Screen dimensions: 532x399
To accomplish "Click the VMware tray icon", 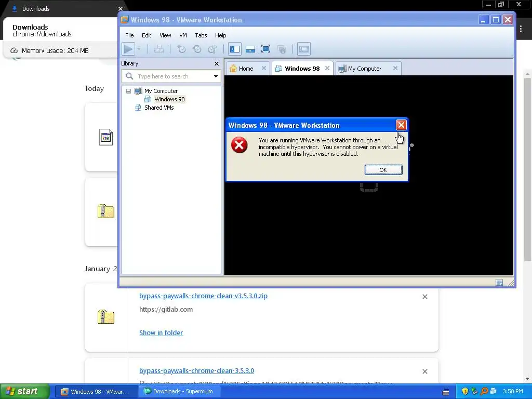I will [x=494, y=391].
